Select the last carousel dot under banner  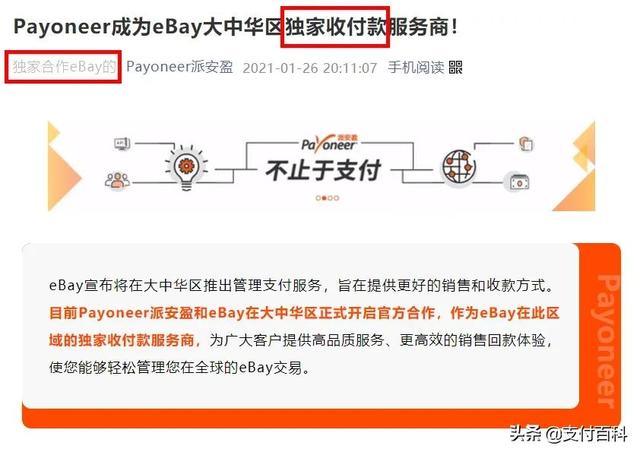click(336, 198)
